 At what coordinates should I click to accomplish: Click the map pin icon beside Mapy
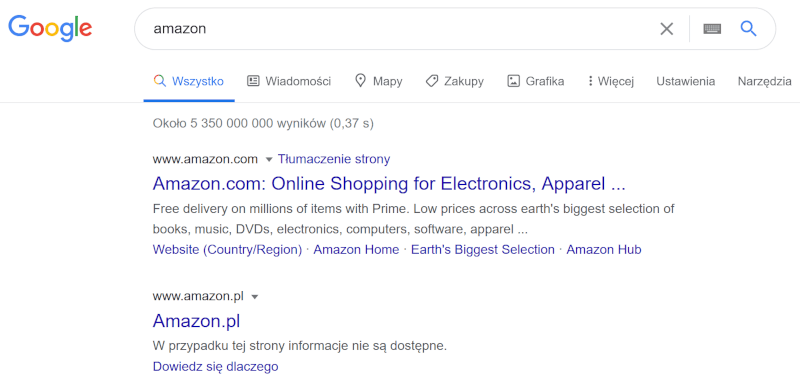[x=361, y=81]
